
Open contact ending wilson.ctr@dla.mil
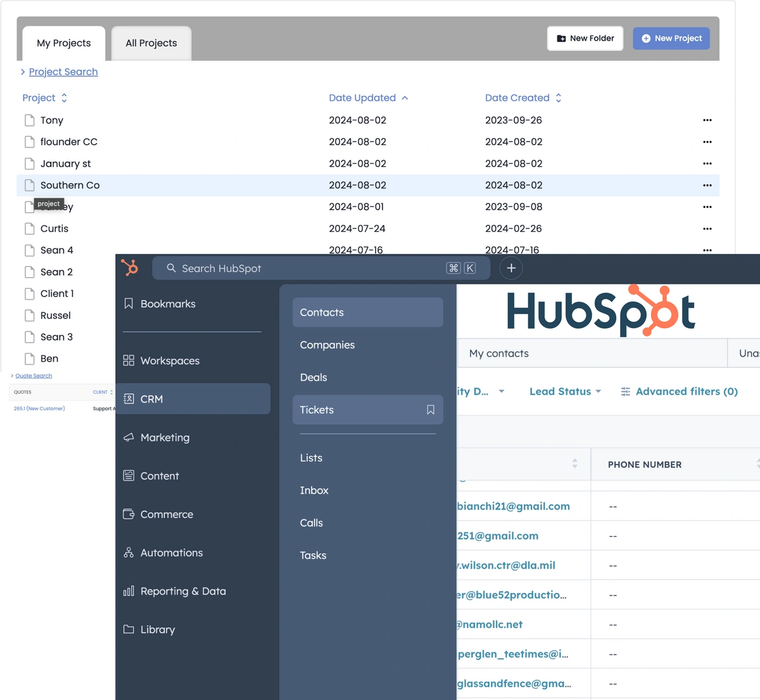tap(506, 565)
